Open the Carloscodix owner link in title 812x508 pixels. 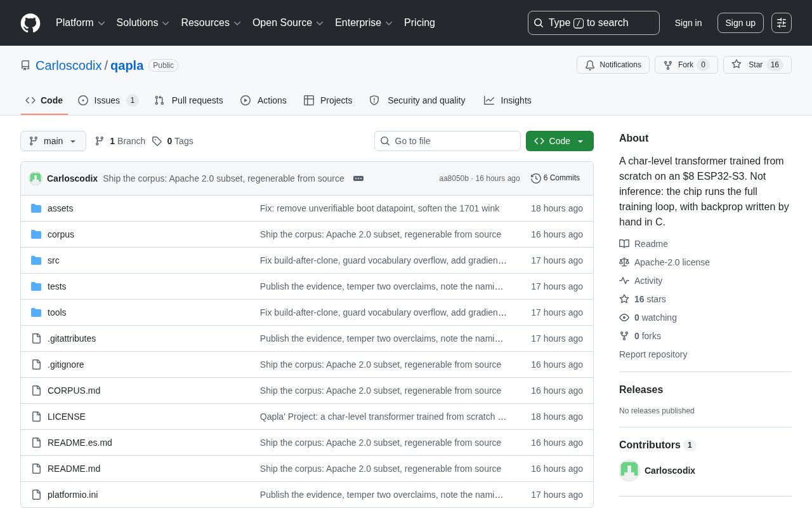pyautogui.click(x=69, y=65)
